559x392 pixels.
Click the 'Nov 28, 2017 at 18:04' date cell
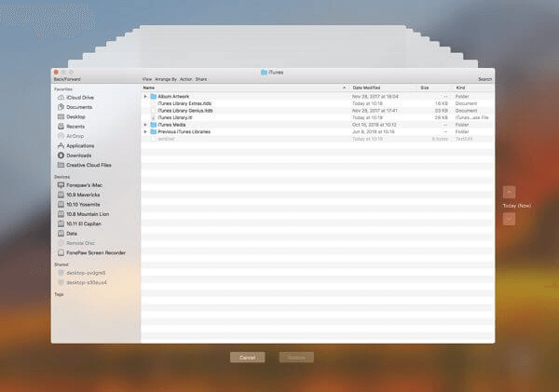[375, 96]
